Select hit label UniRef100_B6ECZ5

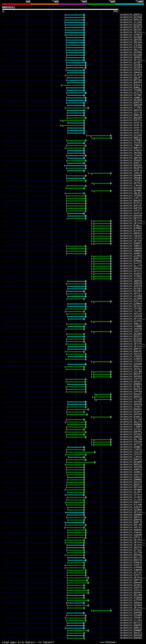click(131, 138)
